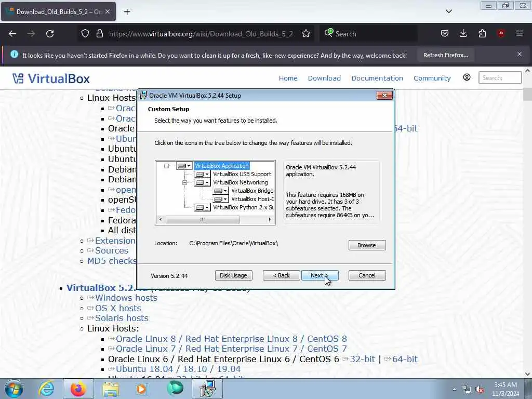Switch to Firefox in the taskbar
The image size is (532, 399).
click(x=78, y=389)
